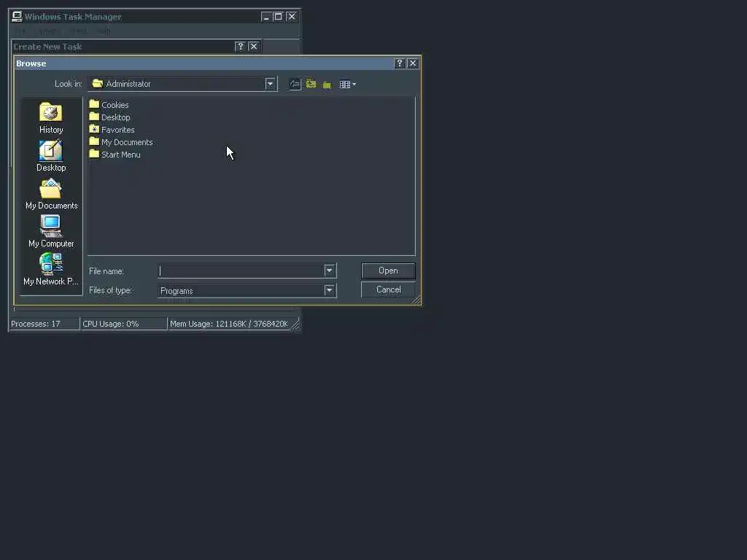Click the Processes: 17 status entry
The image size is (747, 560).
click(44, 324)
